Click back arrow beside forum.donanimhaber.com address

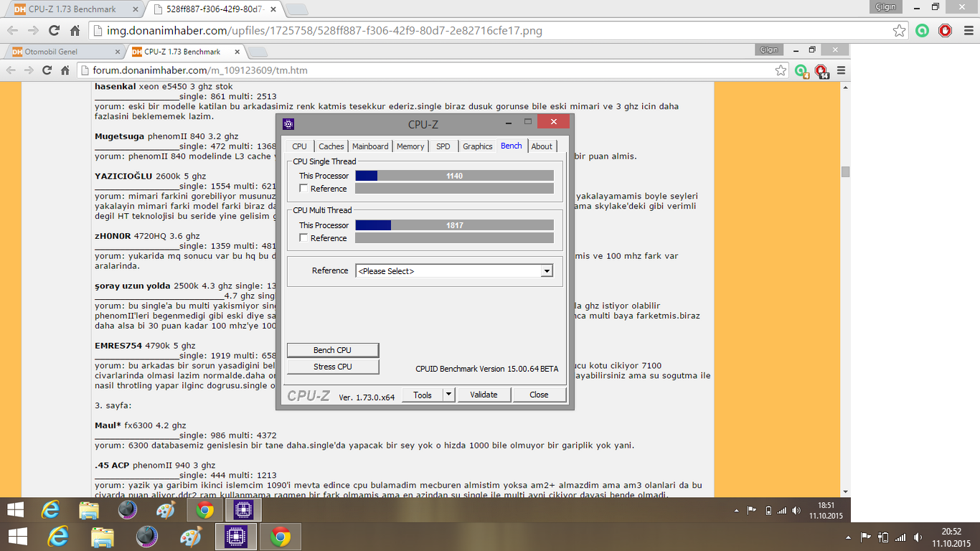(x=10, y=70)
